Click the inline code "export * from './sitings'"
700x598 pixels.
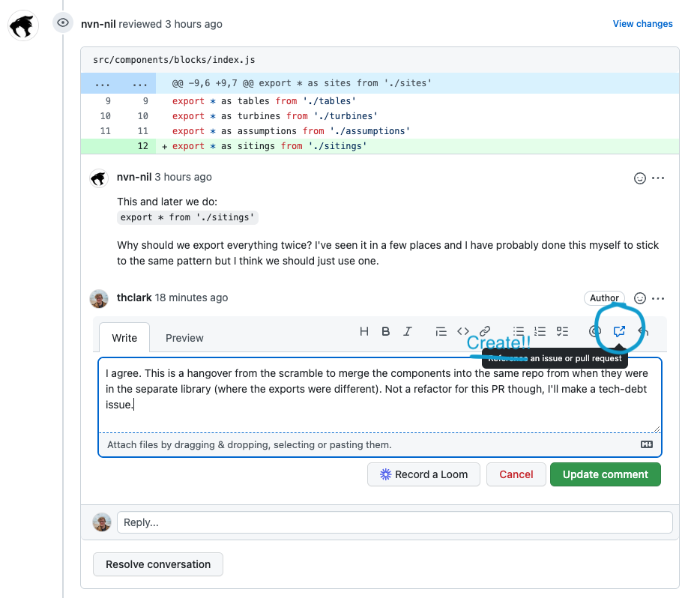[x=187, y=217]
